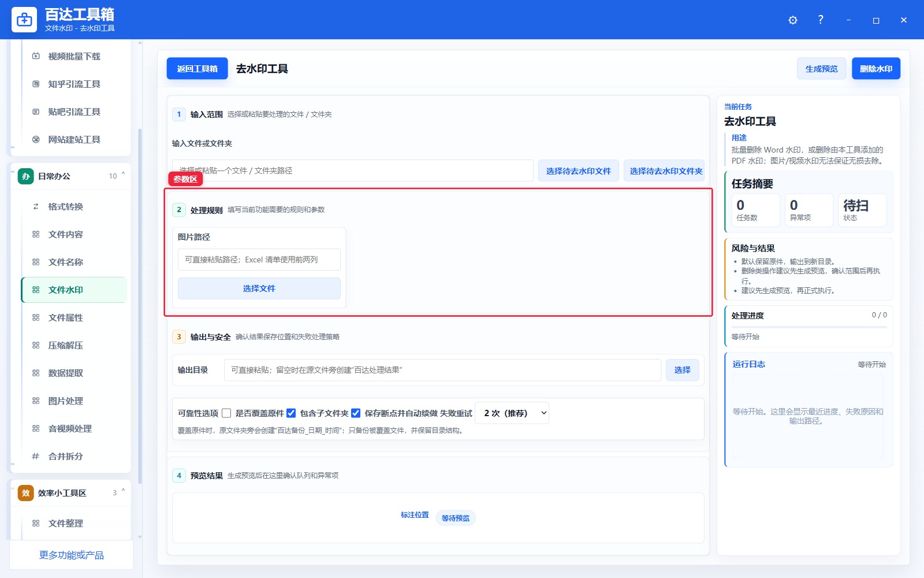Click the 标注位置 link
Viewport: 924px width, 578px height.
[x=415, y=514]
